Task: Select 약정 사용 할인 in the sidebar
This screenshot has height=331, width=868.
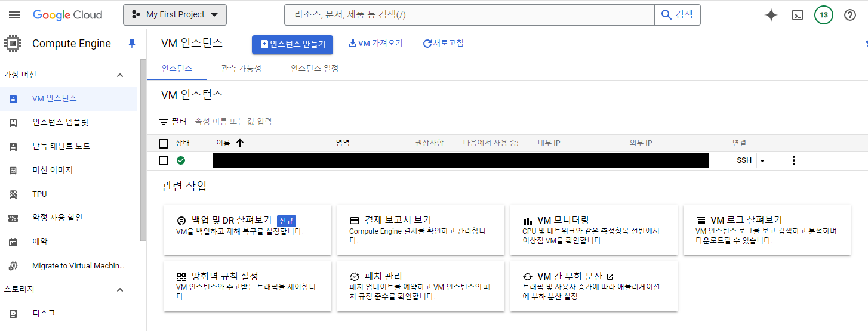Action: tap(69, 218)
